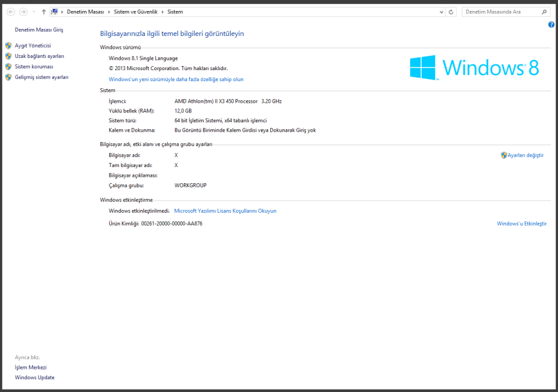Click the processor value AMD Athlon text
The image size is (558, 392).
pos(228,101)
